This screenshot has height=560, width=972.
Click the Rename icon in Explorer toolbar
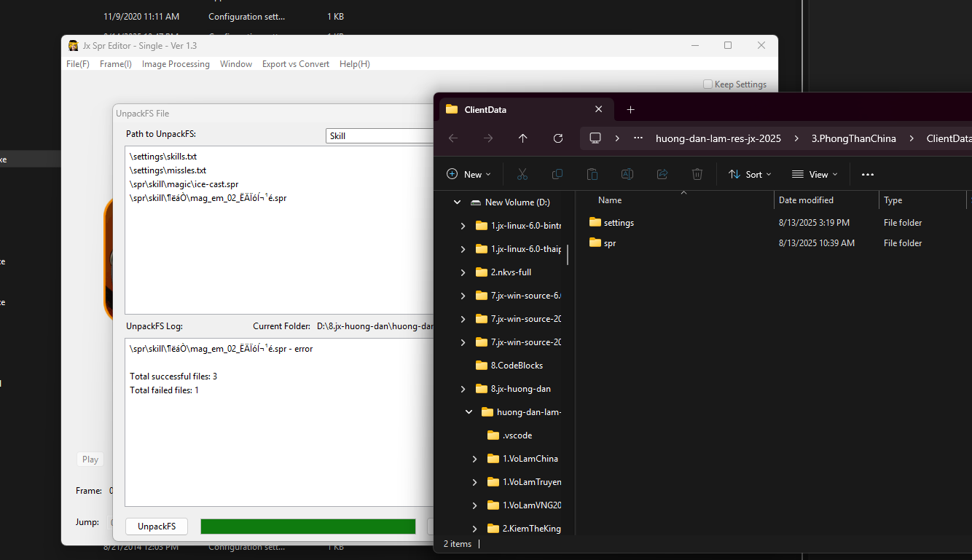click(x=627, y=174)
